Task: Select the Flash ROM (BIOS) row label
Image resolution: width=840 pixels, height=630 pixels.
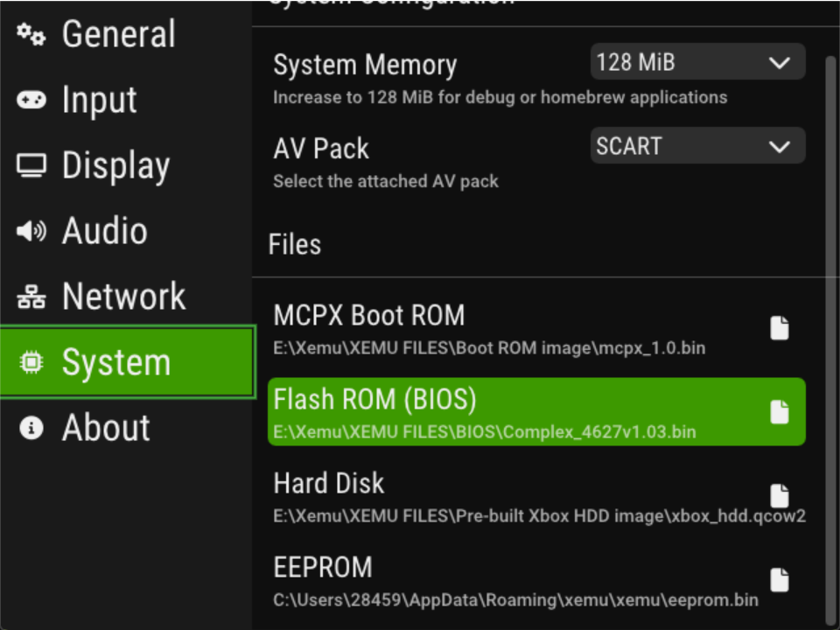Action: coord(374,400)
